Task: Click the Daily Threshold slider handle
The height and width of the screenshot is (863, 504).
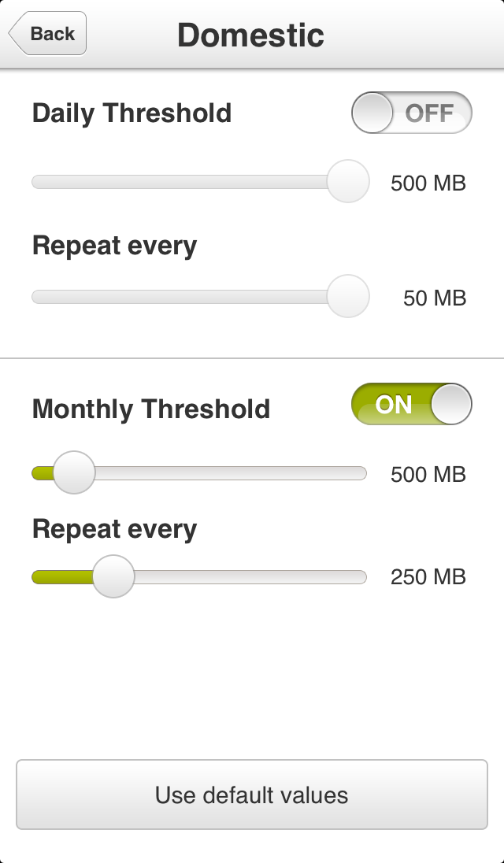Action: click(347, 182)
